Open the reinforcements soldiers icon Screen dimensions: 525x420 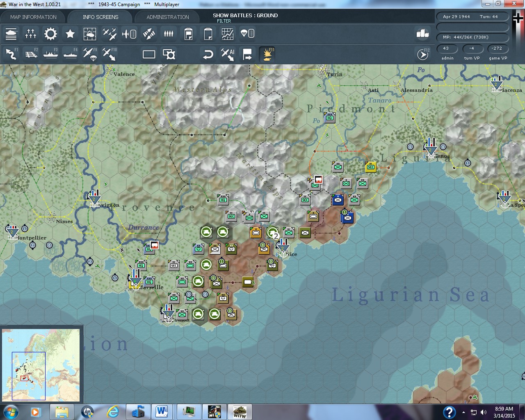pyautogui.click(x=169, y=34)
